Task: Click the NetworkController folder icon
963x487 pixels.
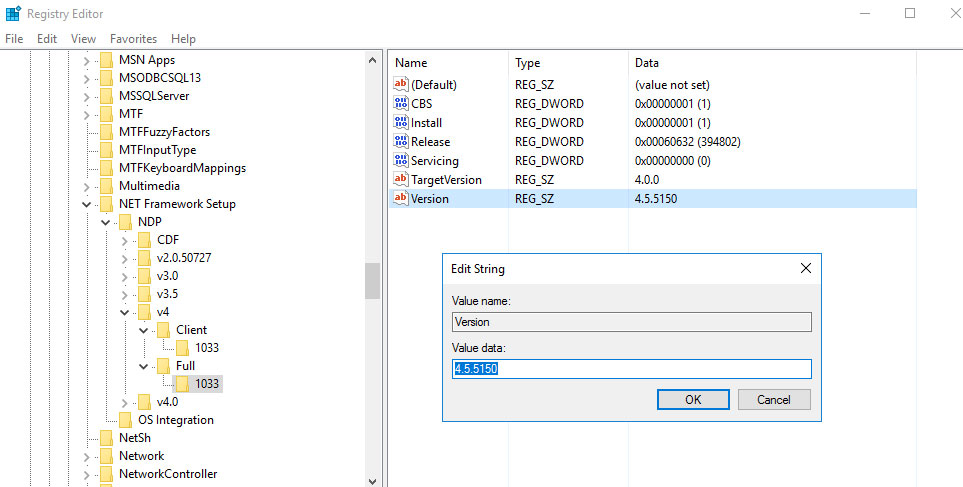Action: click(107, 474)
